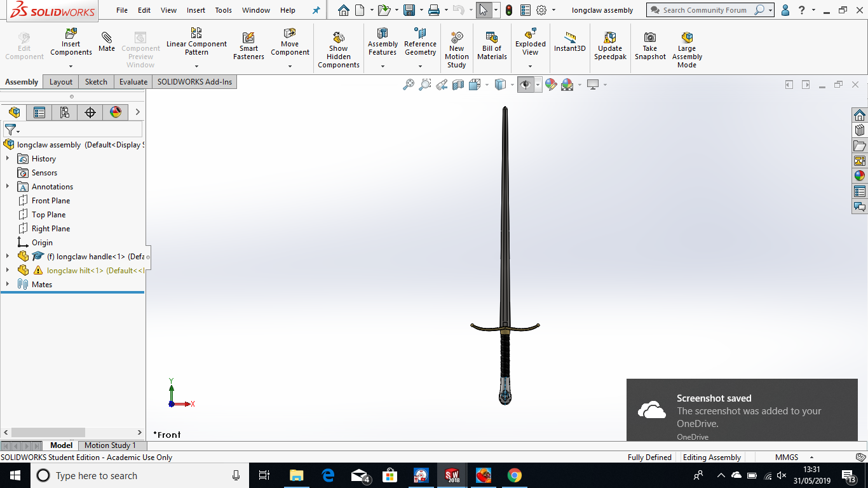Expand the Mates folder arrow

[8, 284]
